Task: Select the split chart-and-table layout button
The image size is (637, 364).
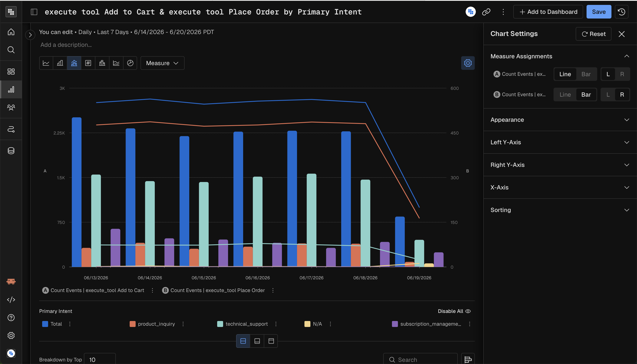Action: click(x=243, y=341)
